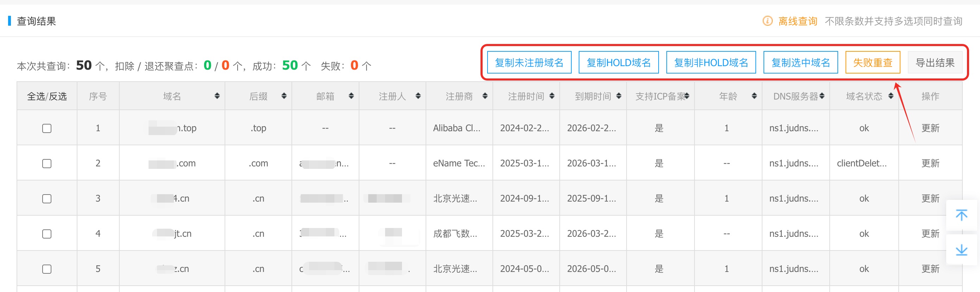Select the row 3 checkbox
Screen dimensions: 980x292
(47, 198)
